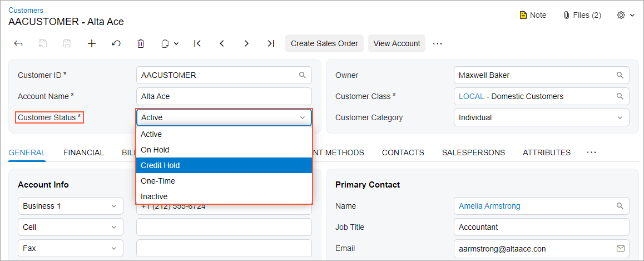The image size is (644, 261).
Task: Open the clipboard copy-paste dropdown
Action: point(169,43)
